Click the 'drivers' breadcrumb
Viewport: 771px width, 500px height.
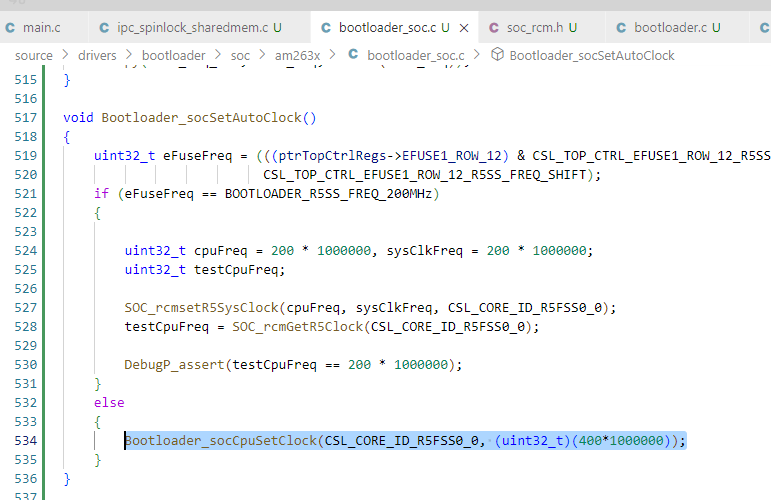[97, 56]
